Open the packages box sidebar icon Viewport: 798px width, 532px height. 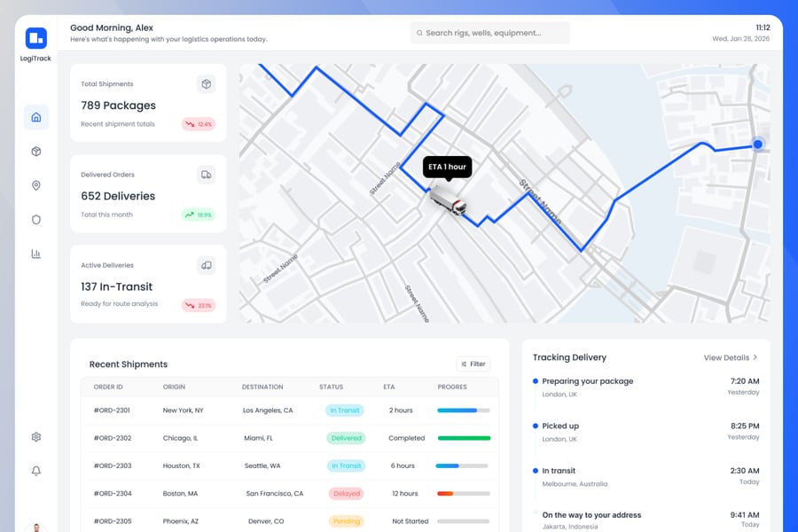36,152
